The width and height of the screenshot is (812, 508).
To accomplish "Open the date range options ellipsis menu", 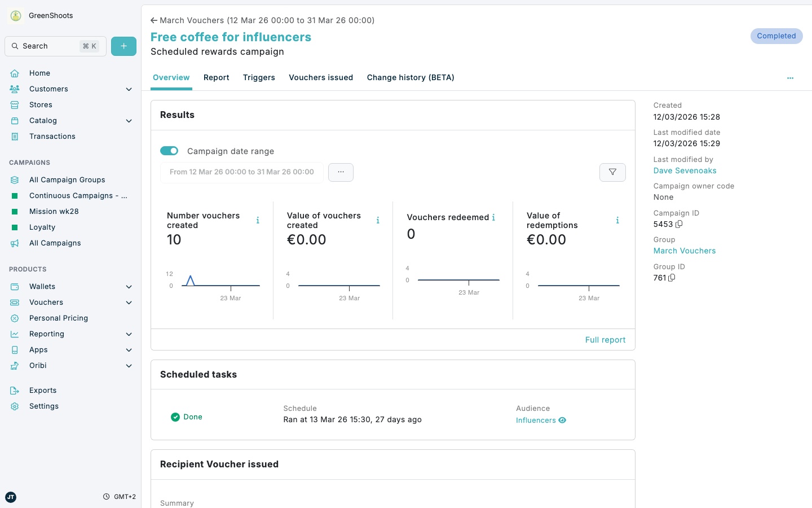I will click(x=341, y=172).
